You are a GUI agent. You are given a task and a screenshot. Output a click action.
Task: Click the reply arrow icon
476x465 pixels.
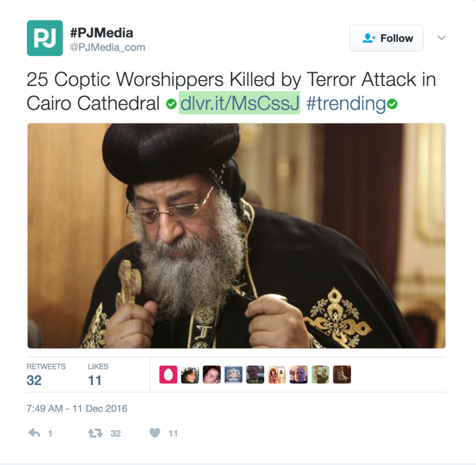tap(34, 433)
